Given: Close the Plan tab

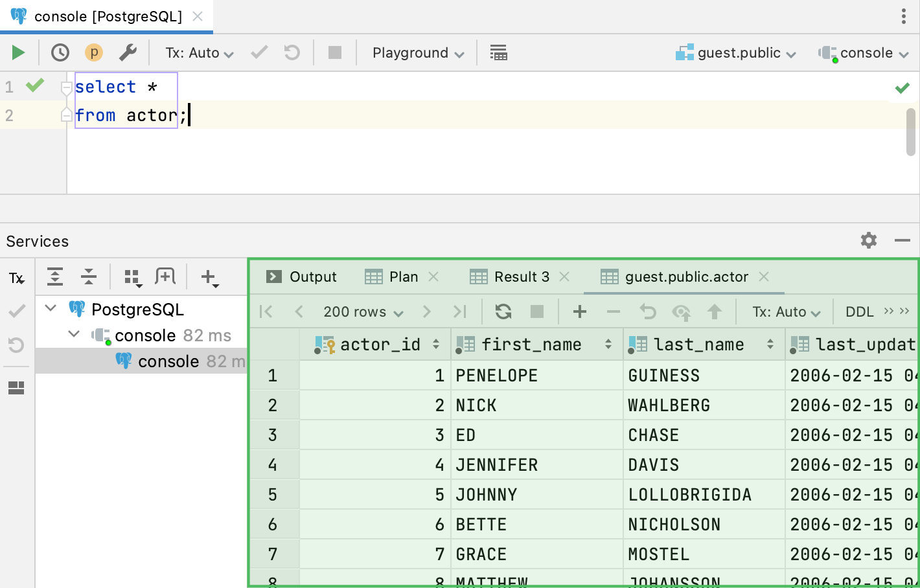Looking at the screenshot, I should (x=433, y=277).
